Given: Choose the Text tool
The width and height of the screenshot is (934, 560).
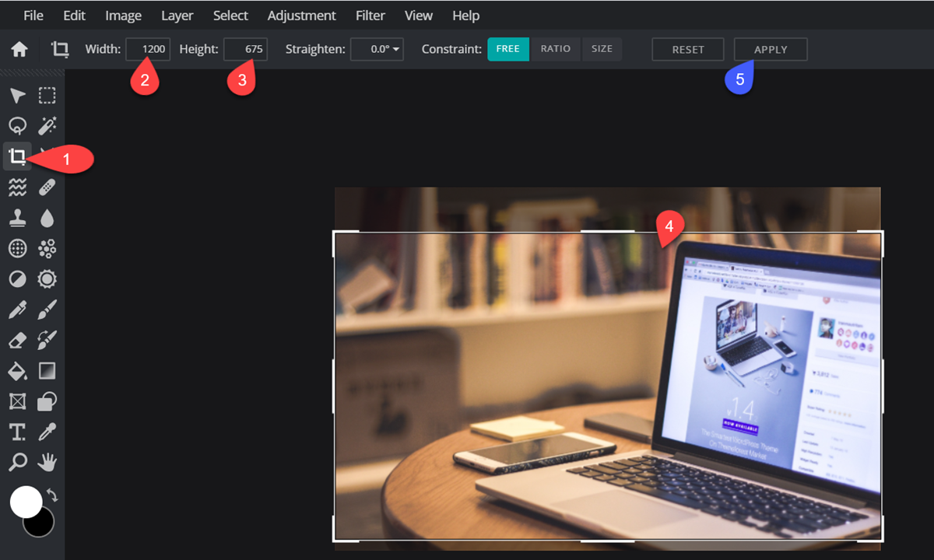Looking at the screenshot, I should (17, 432).
